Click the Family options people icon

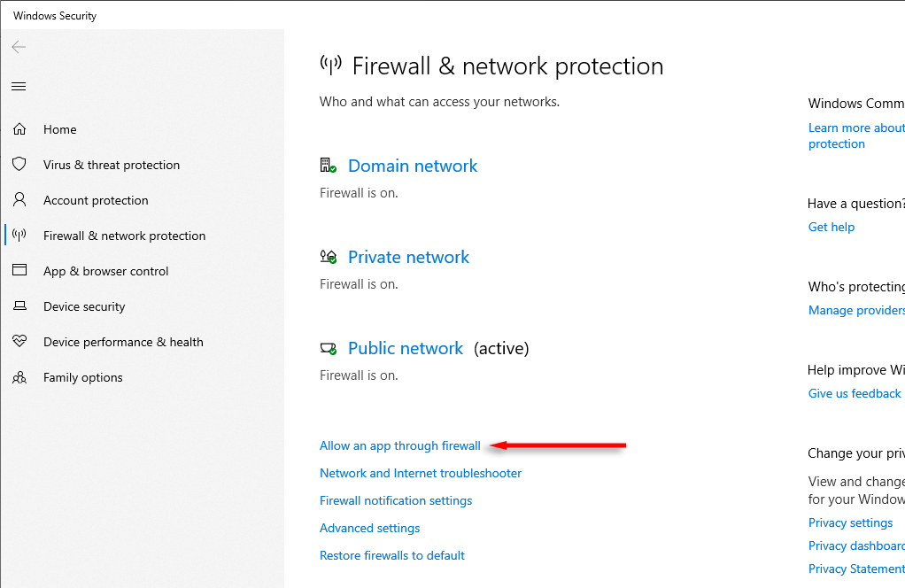[19, 377]
